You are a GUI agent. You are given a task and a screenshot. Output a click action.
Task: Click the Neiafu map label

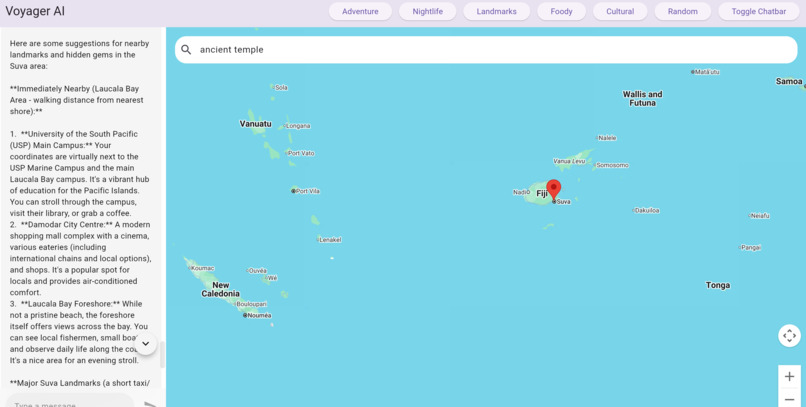coord(759,216)
